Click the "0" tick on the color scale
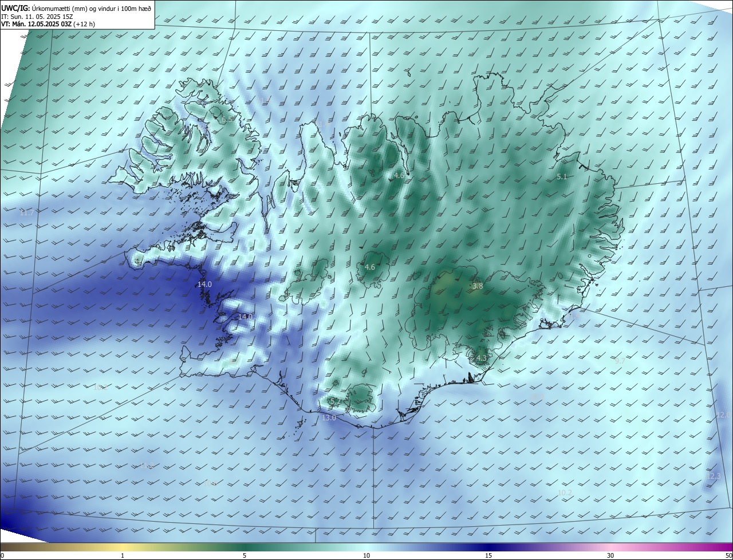The height and width of the screenshot is (560, 733). pyautogui.click(x=2, y=555)
